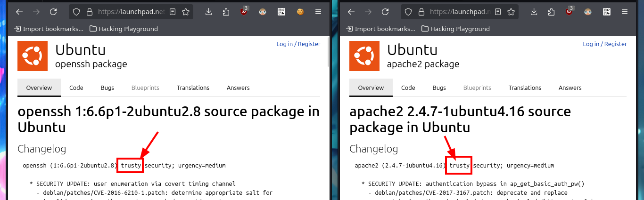644x200 pixels.
Task: Click Log in / Register on apache2 page
Action: click(605, 44)
